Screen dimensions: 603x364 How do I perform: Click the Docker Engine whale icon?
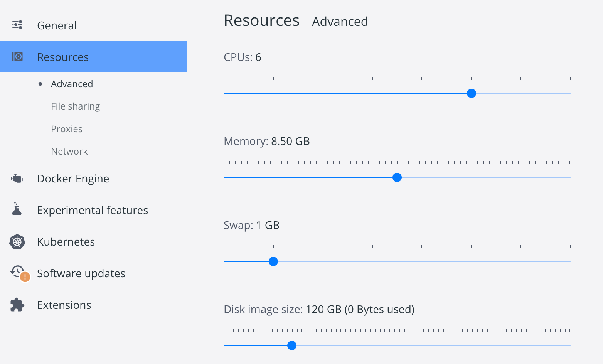tap(17, 179)
